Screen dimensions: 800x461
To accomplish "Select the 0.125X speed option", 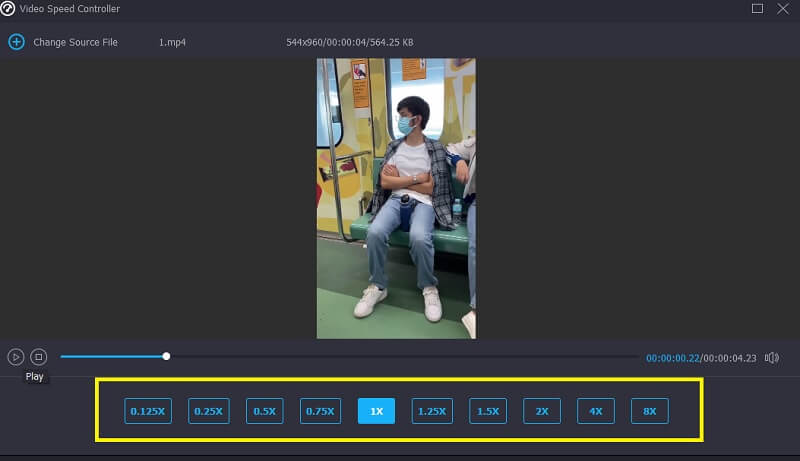I will point(149,411).
